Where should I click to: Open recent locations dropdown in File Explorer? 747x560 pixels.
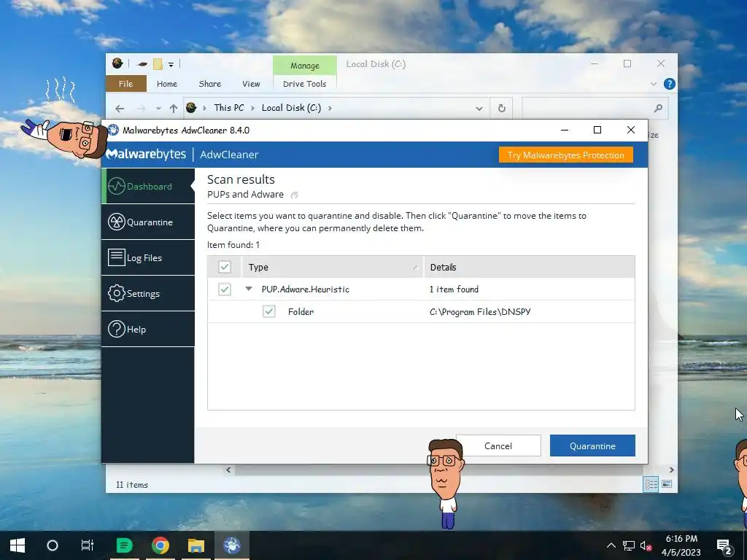click(158, 109)
